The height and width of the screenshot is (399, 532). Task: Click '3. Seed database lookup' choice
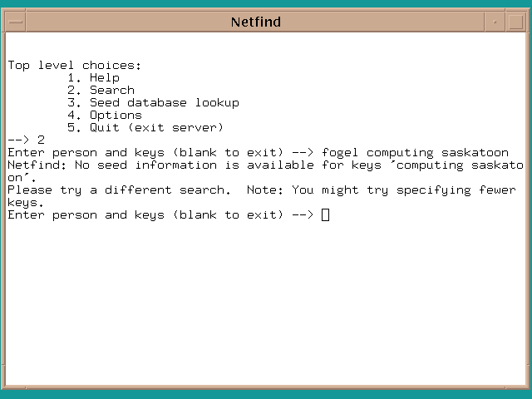tap(153, 103)
